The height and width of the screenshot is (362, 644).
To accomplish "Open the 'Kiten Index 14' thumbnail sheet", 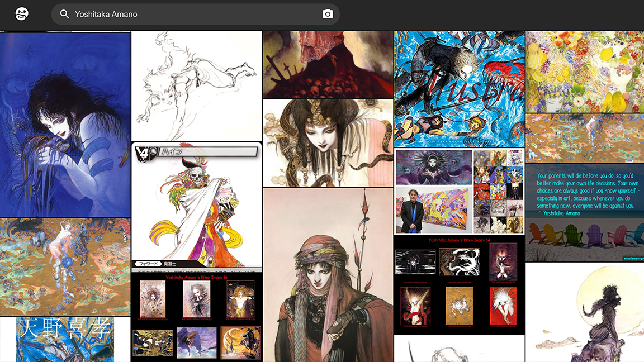I will (459, 285).
